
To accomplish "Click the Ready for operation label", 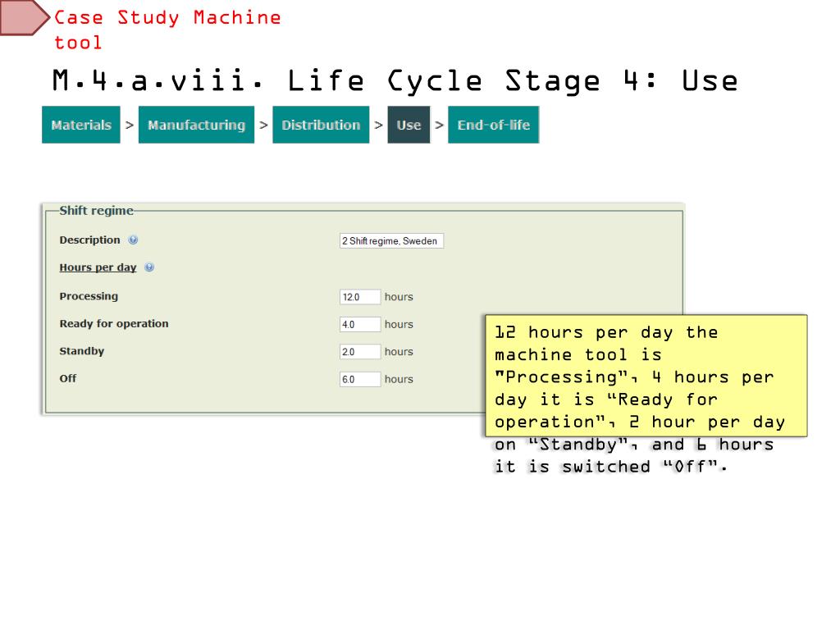I will point(113,323).
